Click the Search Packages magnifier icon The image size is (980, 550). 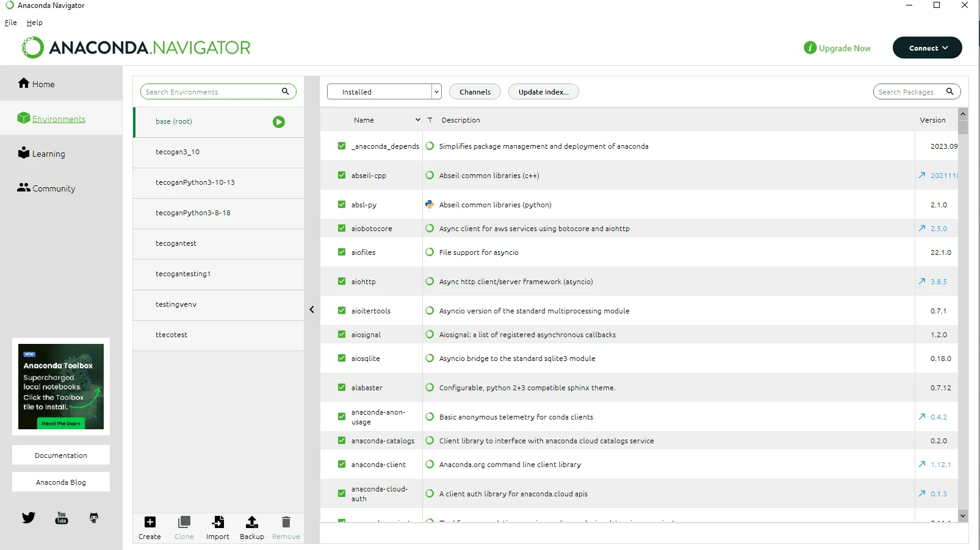(x=949, y=91)
